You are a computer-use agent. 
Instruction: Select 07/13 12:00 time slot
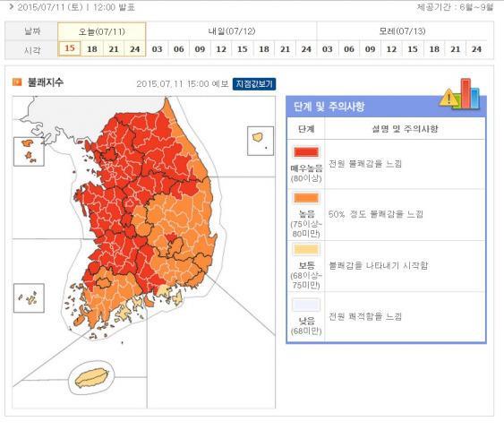click(x=391, y=49)
